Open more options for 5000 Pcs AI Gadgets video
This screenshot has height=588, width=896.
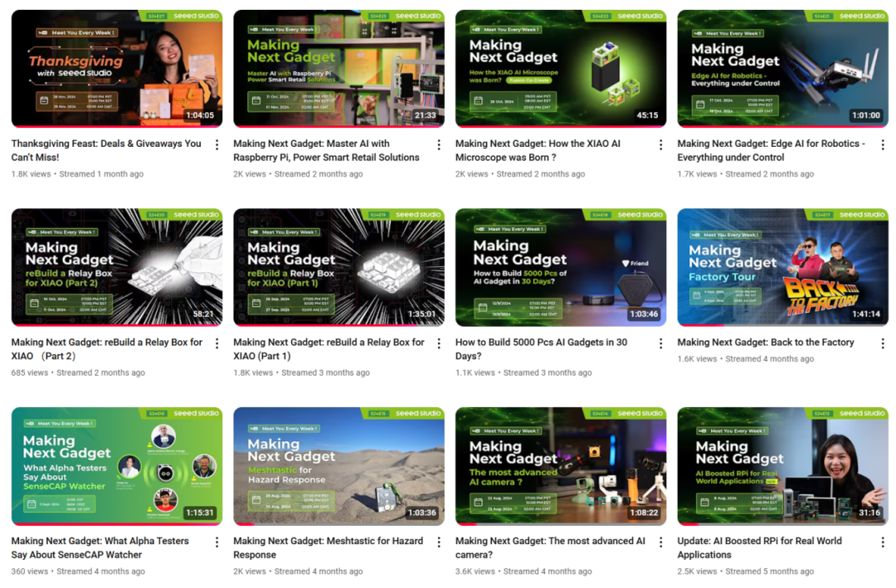coord(661,343)
